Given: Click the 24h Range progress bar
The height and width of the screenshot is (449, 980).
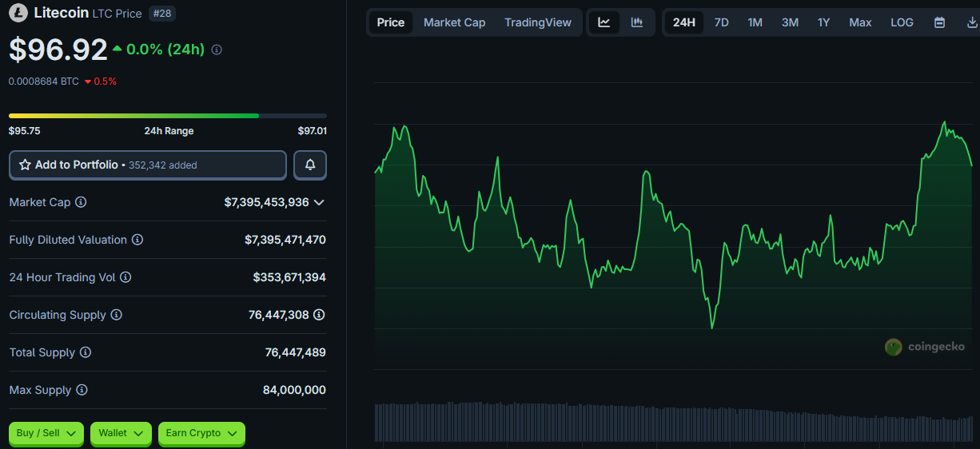Looking at the screenshot, I should pos(168,116).
